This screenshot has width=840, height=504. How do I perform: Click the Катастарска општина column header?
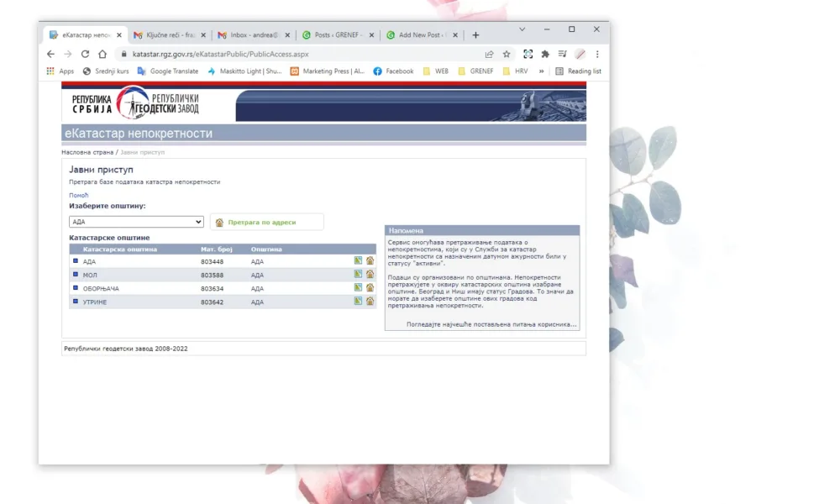coord(120,249)
